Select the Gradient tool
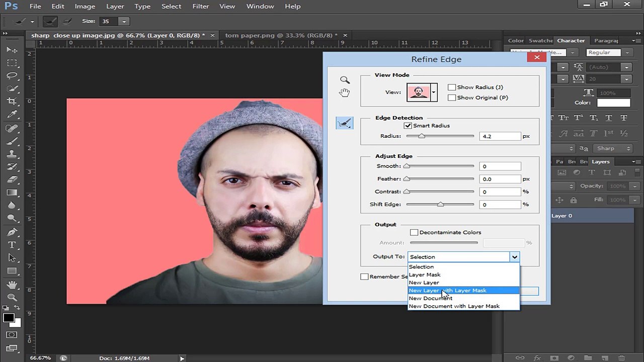 [x=12, y=193]
